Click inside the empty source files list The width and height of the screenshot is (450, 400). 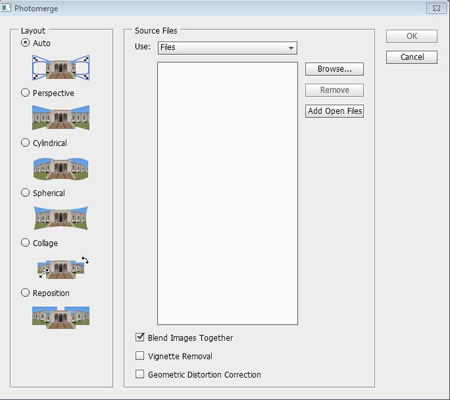[x=227, y=193]
